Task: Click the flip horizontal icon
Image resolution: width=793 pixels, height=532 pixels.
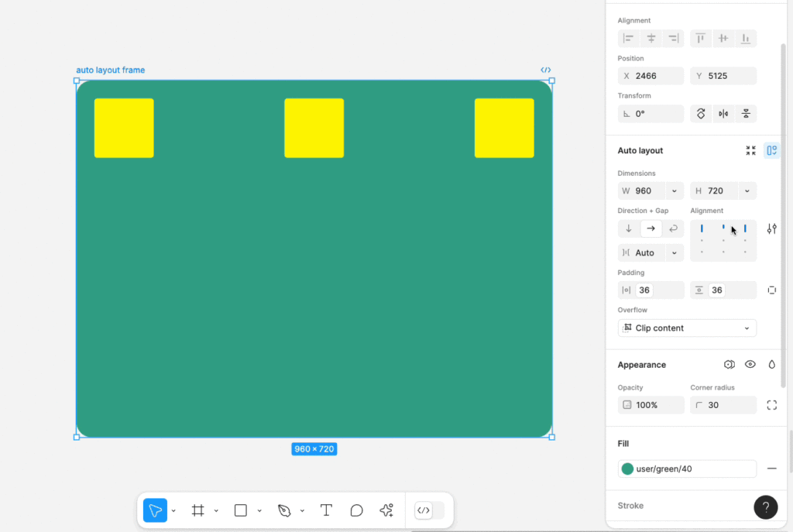Action: (x=723, y=114)
